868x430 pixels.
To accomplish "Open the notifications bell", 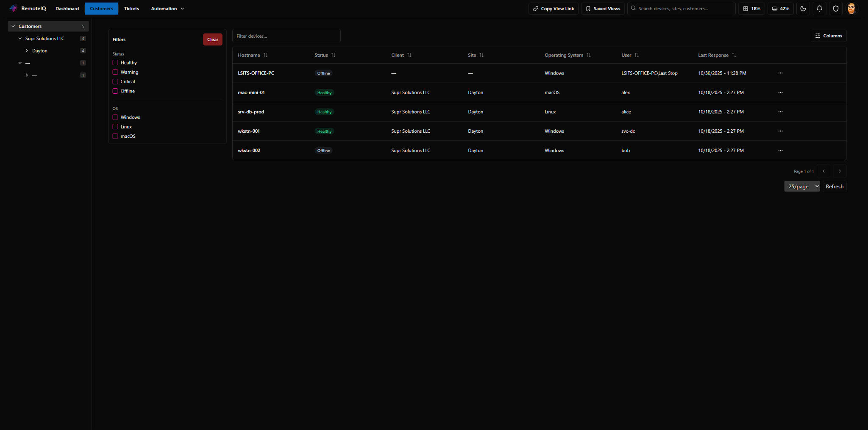I will pyautogui.click(x=819, y=8).
